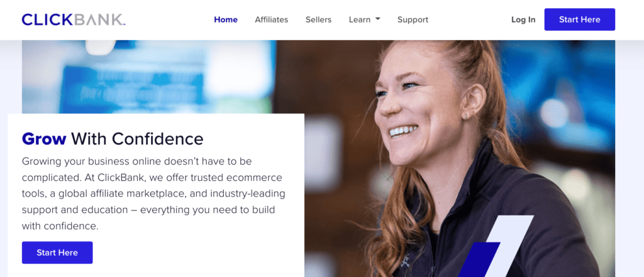Image resolution: width=644 pixels, height=277 pixels.
Task: Click the bold blue word Grow
Action: tap(44, 139)
